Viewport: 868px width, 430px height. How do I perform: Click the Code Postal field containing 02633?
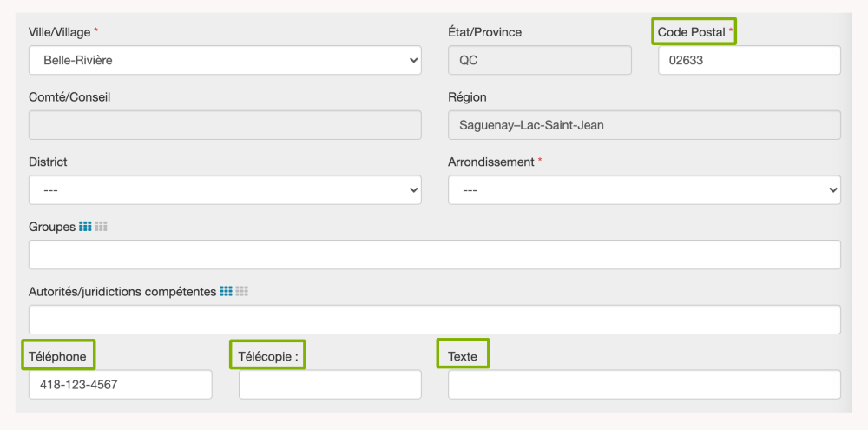(x=749, y=61)
